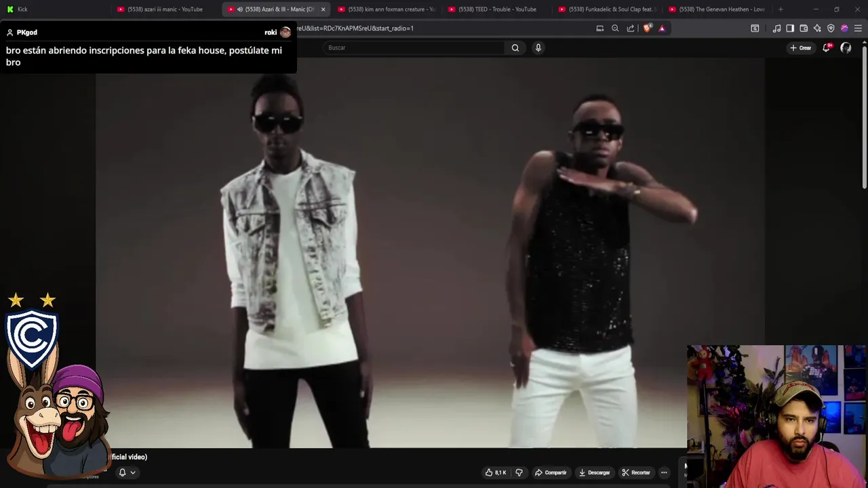Screen dimensions: 868x488
Task: Switch to the kim ann foxman creature tab
Action: pos(387,9)
